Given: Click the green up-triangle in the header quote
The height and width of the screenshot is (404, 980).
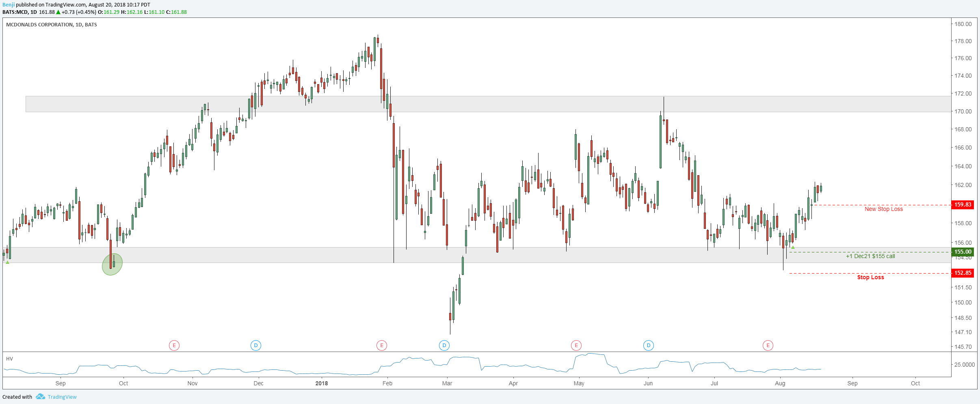Looking at the screenshot, I should [58, 12].
